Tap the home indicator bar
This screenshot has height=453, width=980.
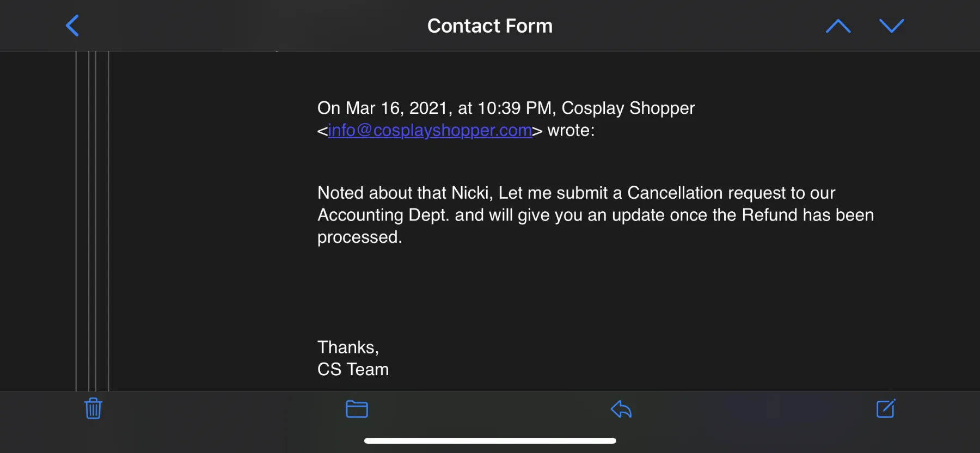click(x=489, y=440)
